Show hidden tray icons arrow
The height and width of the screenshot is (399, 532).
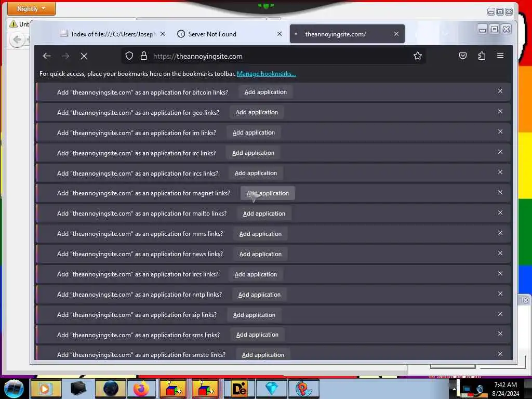pos(454,389)
